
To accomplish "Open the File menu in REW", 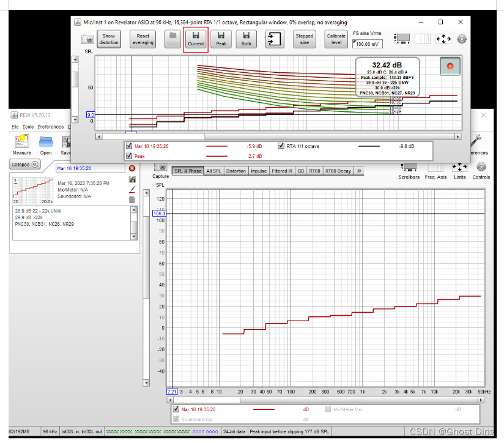I will [15, 127].
